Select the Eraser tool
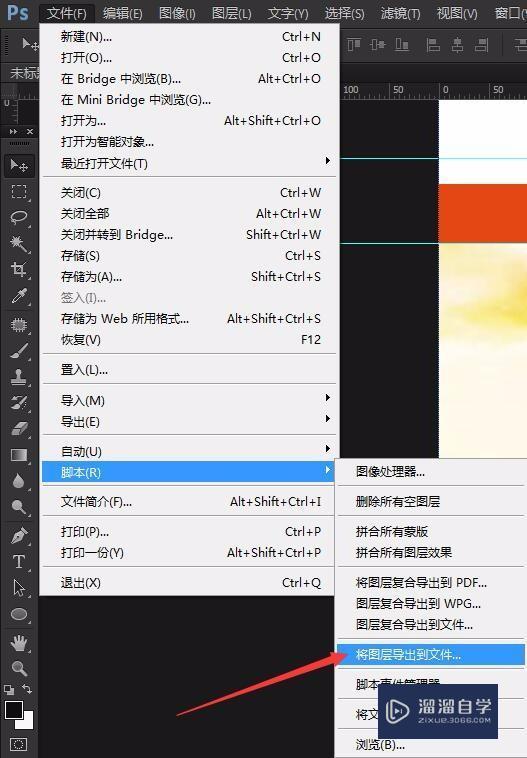Image resolution: width=527 pixels, height=758 pixels. 19,429
